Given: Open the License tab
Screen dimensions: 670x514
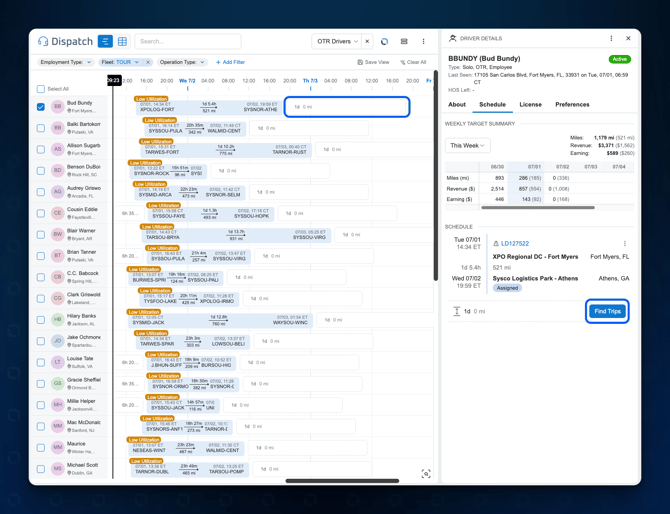Looking at the screenshot, I should (x=530, y=105).
